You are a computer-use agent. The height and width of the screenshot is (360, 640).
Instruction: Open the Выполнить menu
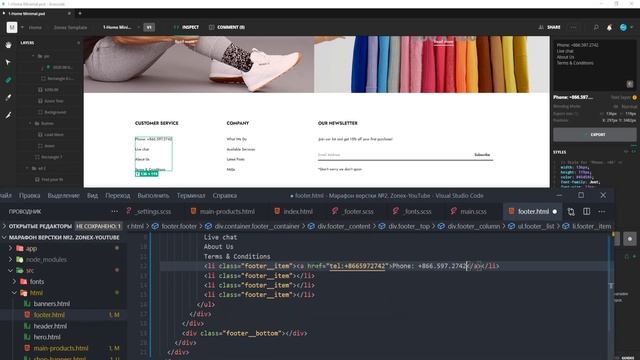coord(153,196)
